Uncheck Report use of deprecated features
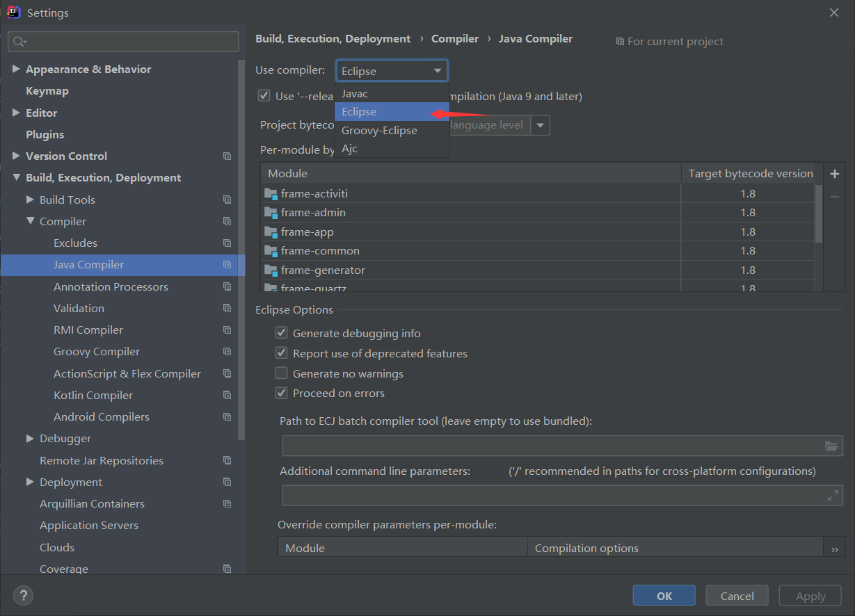 [x=281, y=353]
